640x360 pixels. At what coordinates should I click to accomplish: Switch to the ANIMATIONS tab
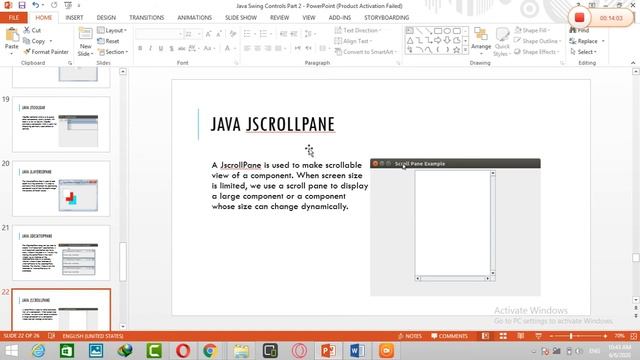[x=194, y=18]
